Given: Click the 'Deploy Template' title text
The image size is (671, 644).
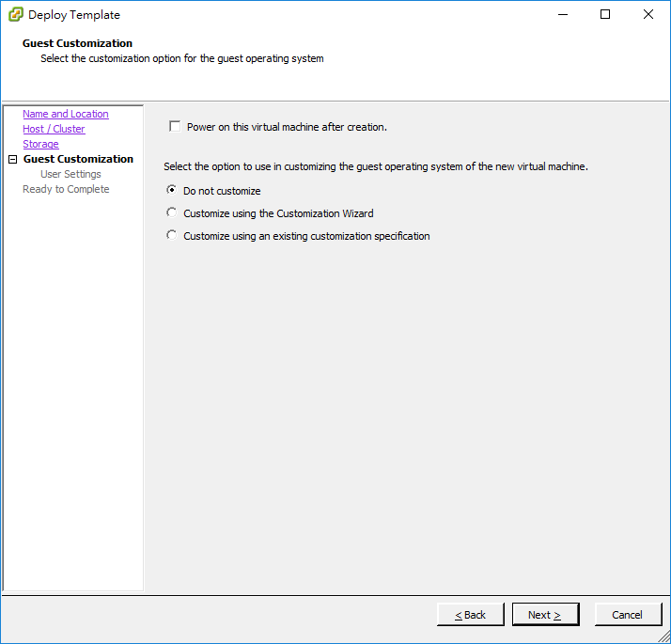Looking at the screenshot, I should click(x=74, y=14).
